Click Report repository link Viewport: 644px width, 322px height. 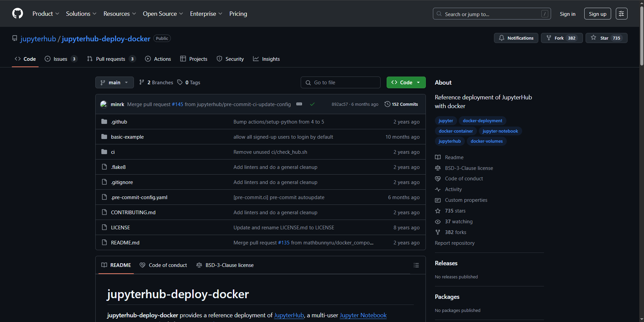[x=454, y=243]
